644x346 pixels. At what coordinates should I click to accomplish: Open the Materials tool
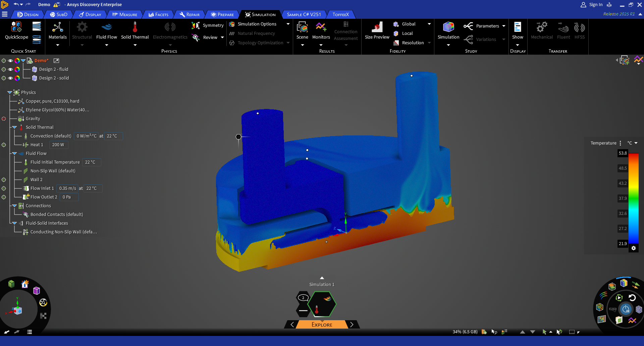[x=58, y=31]
